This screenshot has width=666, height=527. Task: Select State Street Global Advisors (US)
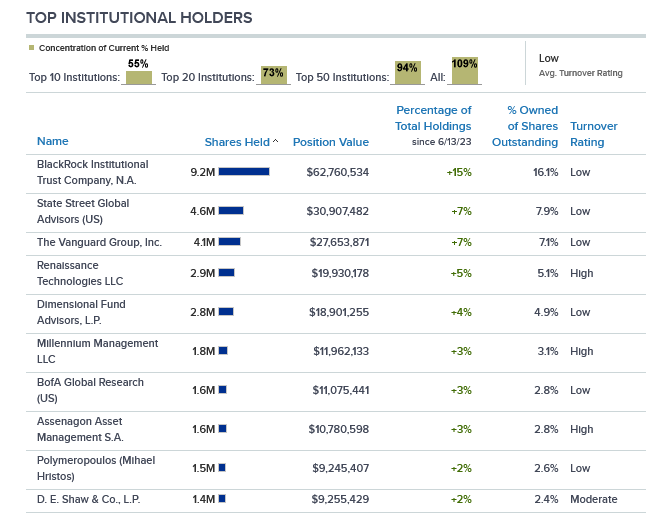(x=83, y=211)
